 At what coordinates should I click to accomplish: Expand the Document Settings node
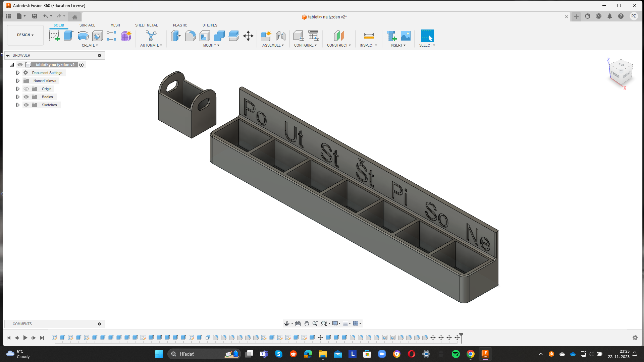tap(18, 73)
